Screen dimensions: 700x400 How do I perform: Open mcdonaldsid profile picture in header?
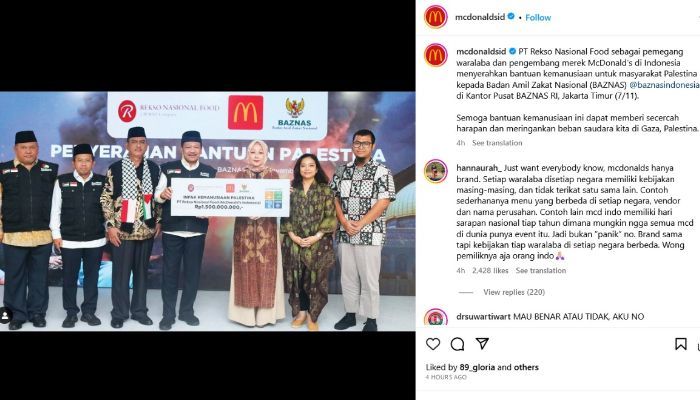pos(435,17)
